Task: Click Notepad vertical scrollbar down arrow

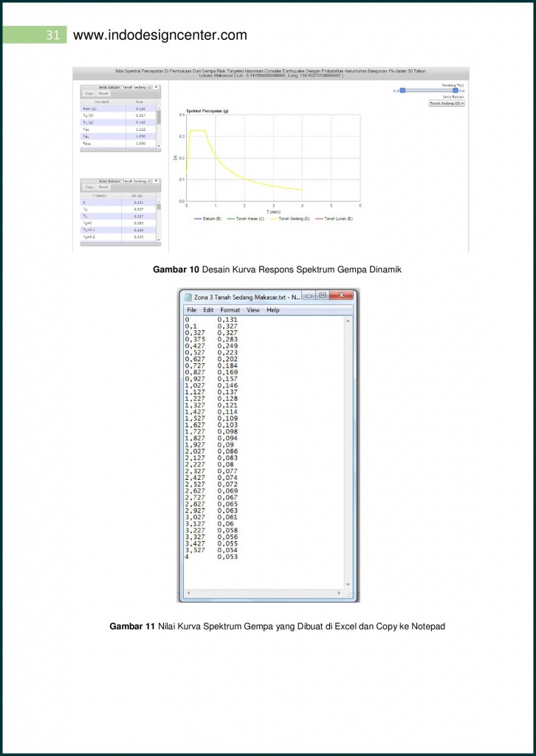Action: pyautogui.click(x=348, y=583)
